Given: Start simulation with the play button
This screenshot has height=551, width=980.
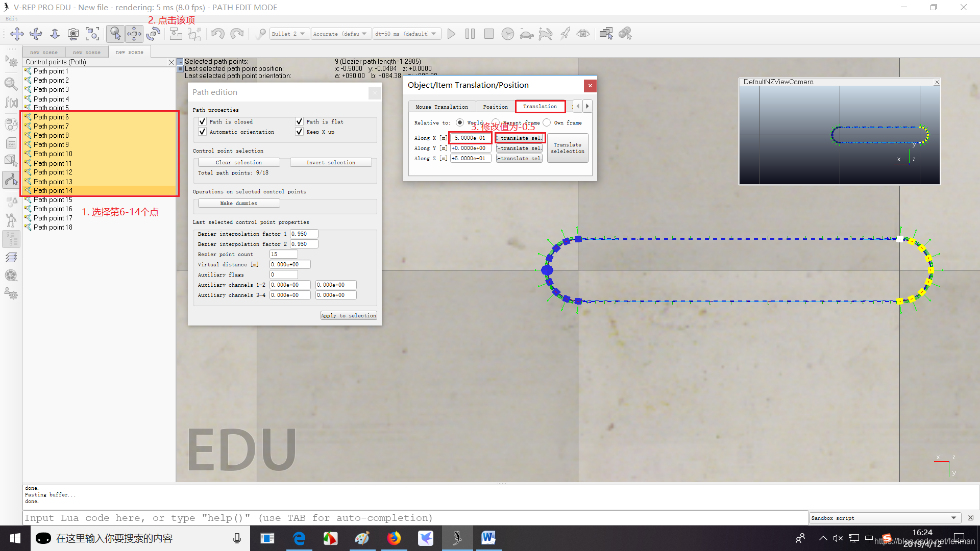Looking at the screenshot, I should [x=451, y=34].
